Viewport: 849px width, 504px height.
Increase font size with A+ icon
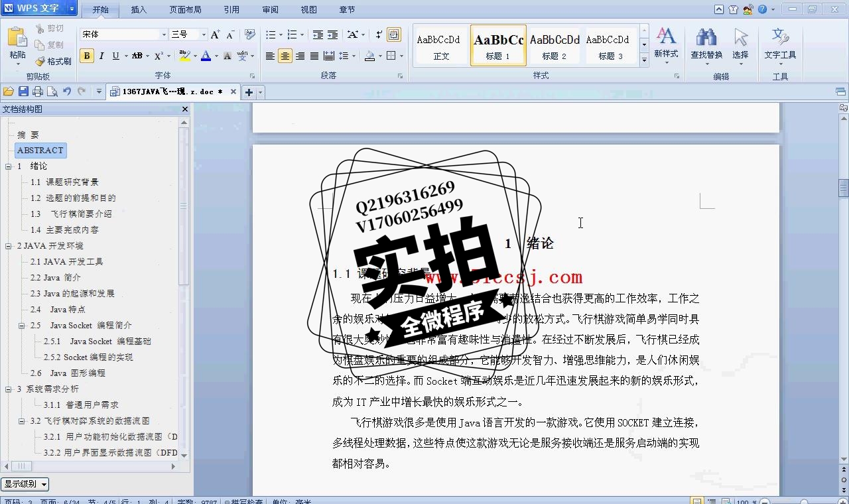tap(215, 34)
